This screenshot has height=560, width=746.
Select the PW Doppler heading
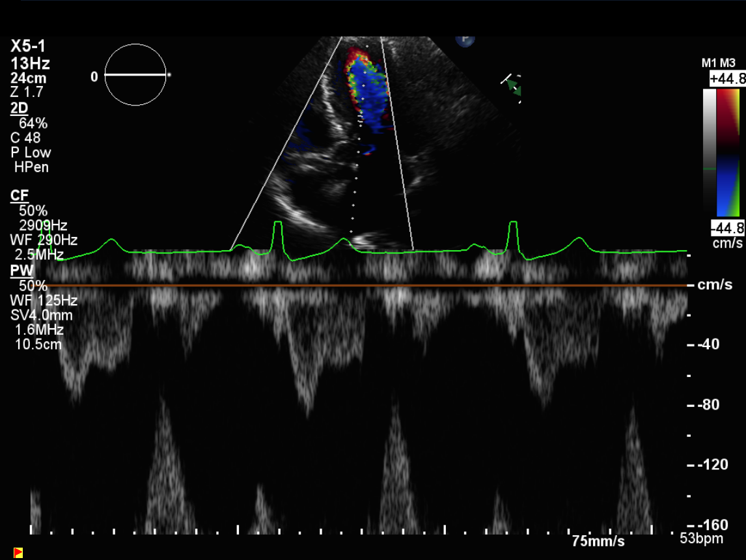click(x=20, y=270)
